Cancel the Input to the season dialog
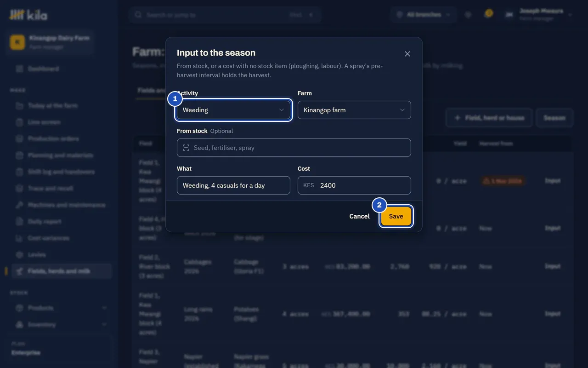 tap(359, 216)
